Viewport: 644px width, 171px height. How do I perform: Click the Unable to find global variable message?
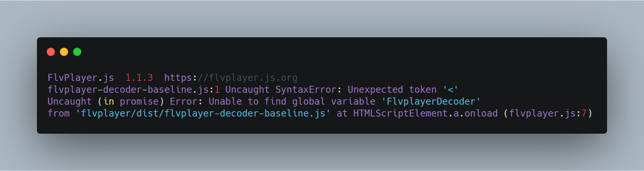[292, 102]
